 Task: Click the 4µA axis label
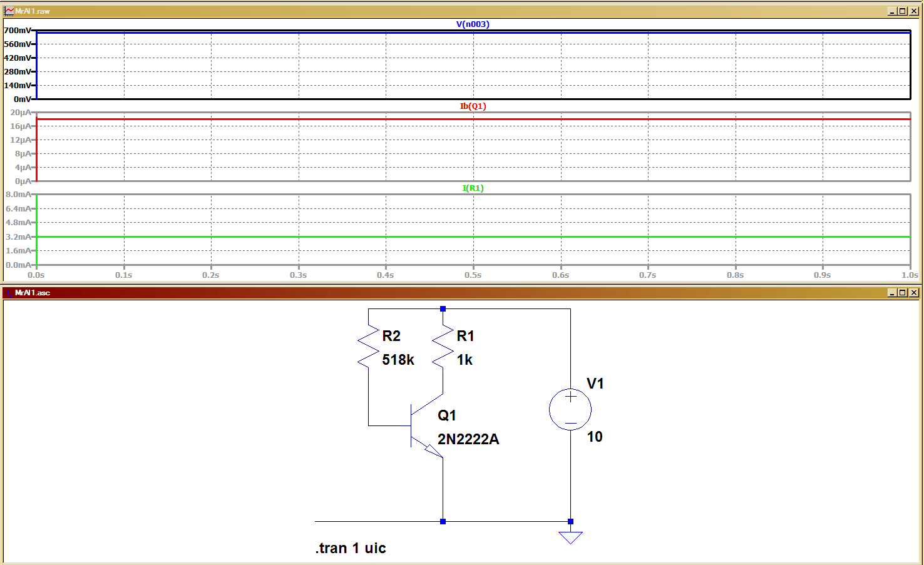coord(23,167)
